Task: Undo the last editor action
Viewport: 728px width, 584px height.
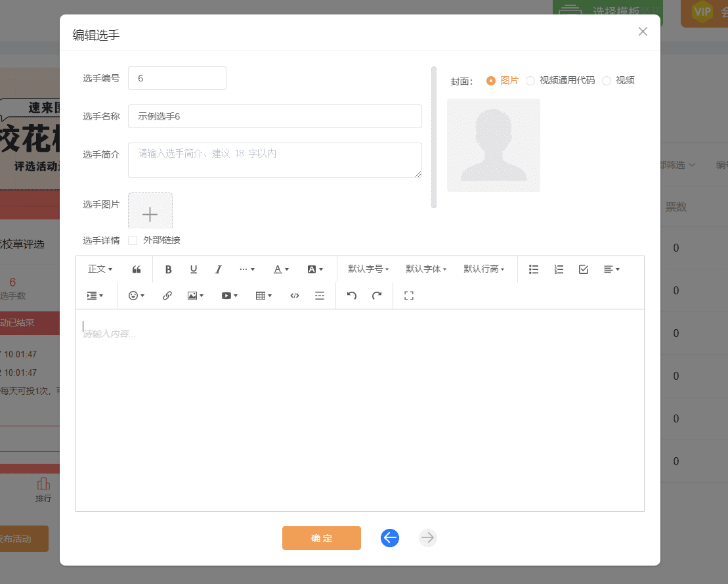Action: coord(351,296)
